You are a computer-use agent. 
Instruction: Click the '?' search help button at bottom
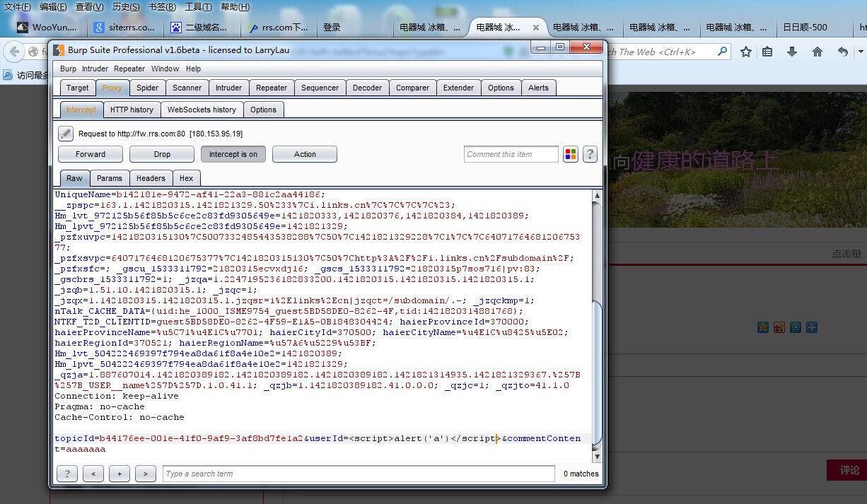[67, 474]
